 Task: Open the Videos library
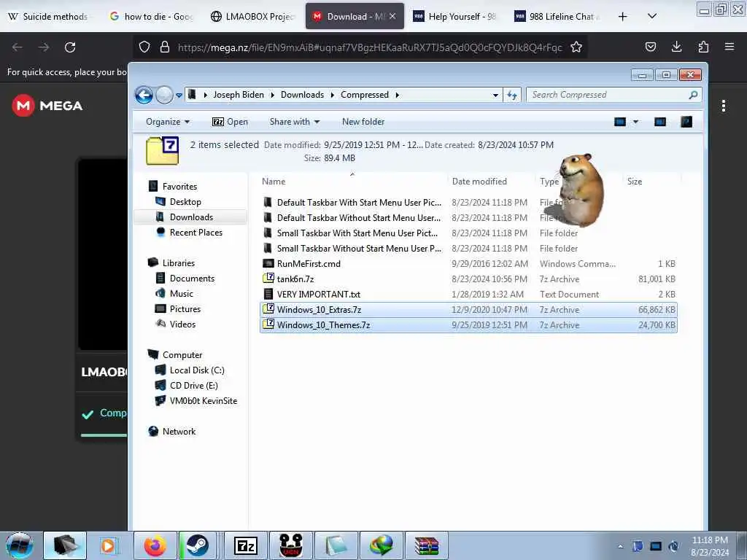click(182, 324)
